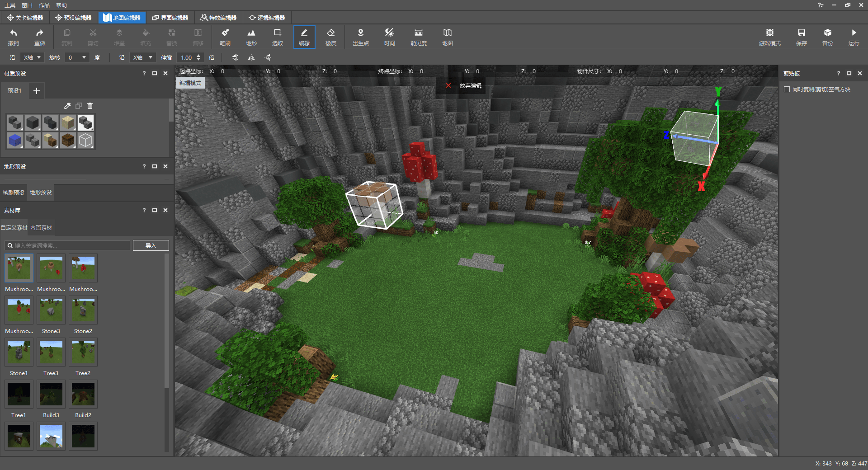Select the 地形 terrain tool
Image resolution: width=868 pixels, height=470 pixels.
coord(251,37)
